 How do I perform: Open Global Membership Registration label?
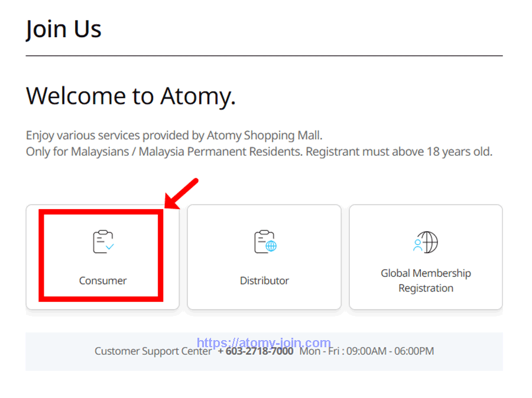pos(426,280)
